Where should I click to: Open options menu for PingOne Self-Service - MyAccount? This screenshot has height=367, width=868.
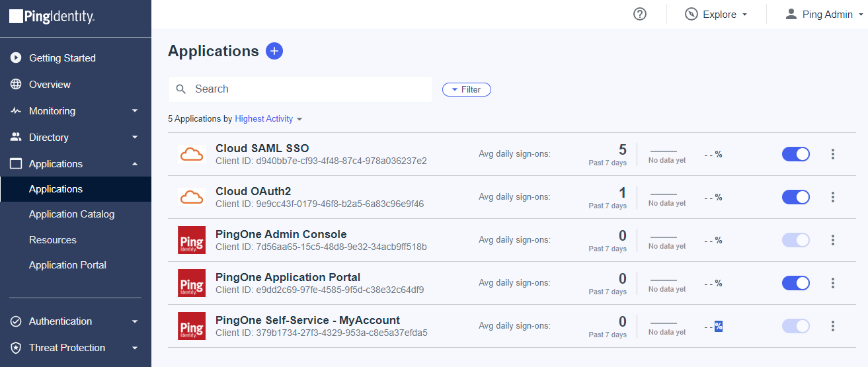click(832, 326)
